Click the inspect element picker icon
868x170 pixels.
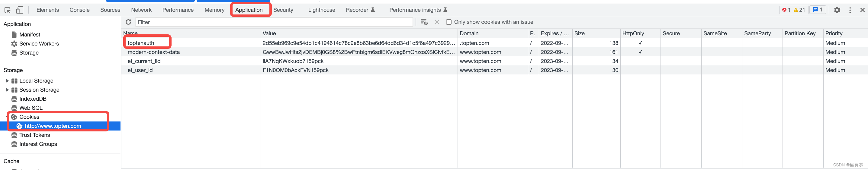click(x=8, y=10)
